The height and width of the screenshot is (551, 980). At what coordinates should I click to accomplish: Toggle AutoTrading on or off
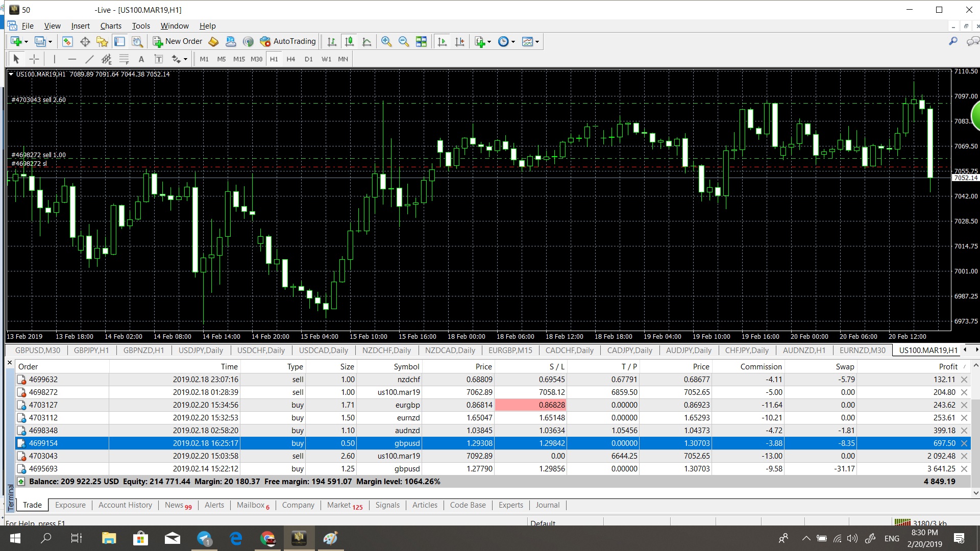coord(288,41)
